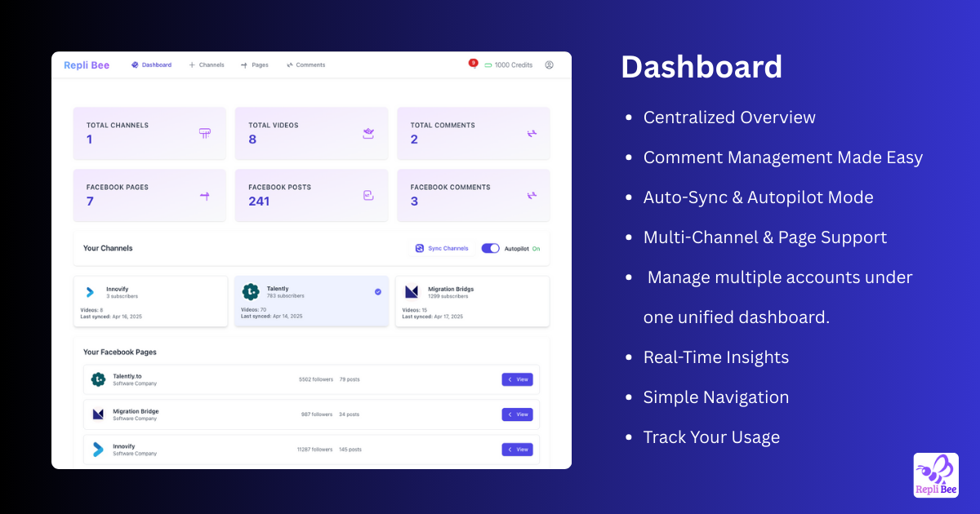The height and width of the screenshot is (514, 980).
Task: Click the Facebook Comments icon
Action: click(x=532, y=194)
